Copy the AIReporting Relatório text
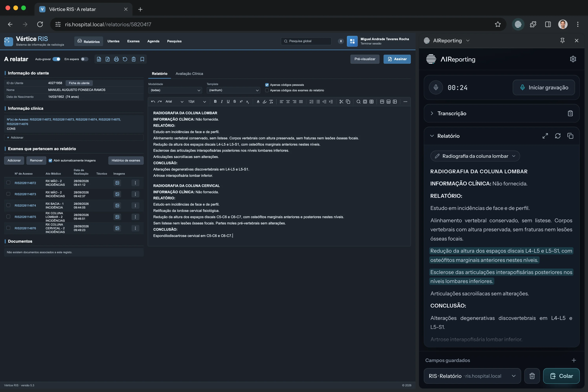This screenshot has width=588, height=392. [x=570, y=136]
